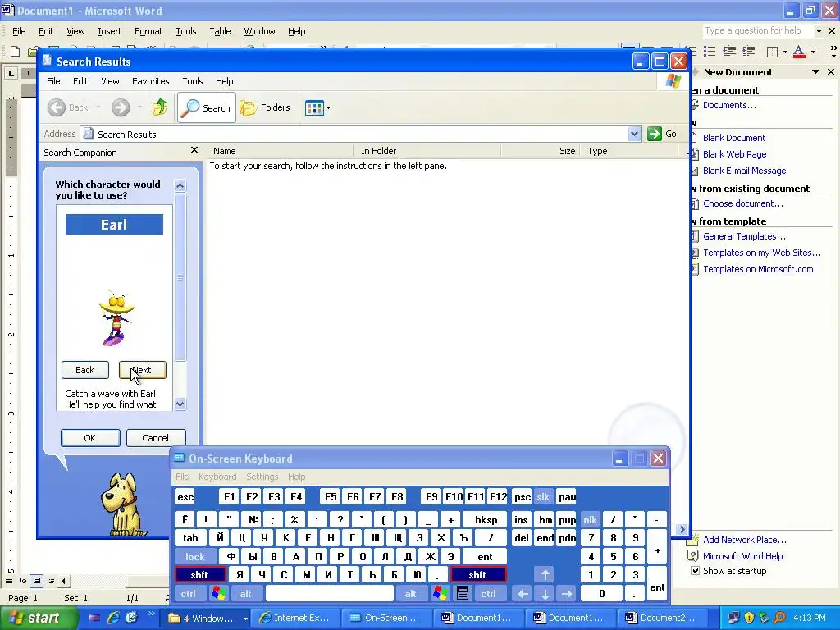Click the right arrow key on the on-screen keyboard
This screenshot has height=630, width=840.
click(567, 594)
